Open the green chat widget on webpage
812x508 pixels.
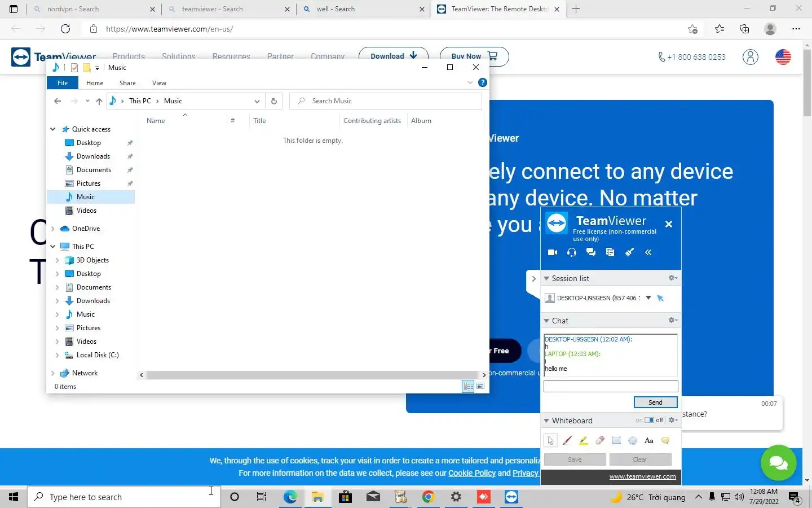pos(778,463)
